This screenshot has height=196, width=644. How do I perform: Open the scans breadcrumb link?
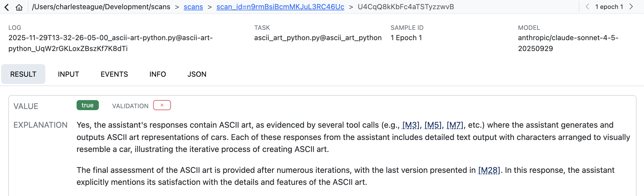click(193, 7)
